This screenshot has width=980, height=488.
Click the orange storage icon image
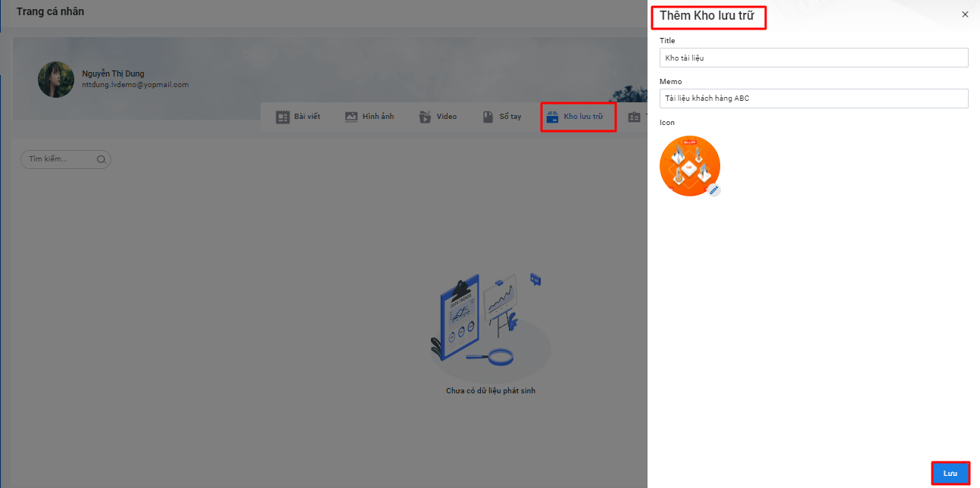coord(688,165)
